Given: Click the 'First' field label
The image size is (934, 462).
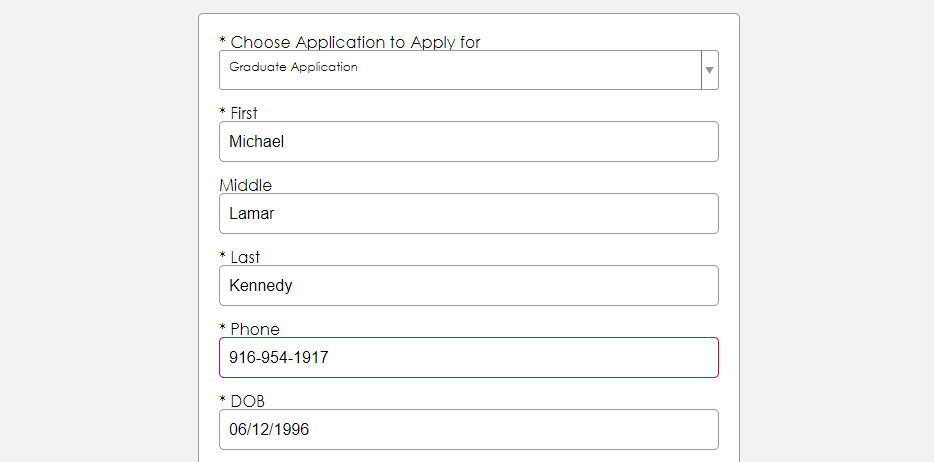Looking at the screenshot, I should [244, 113].
